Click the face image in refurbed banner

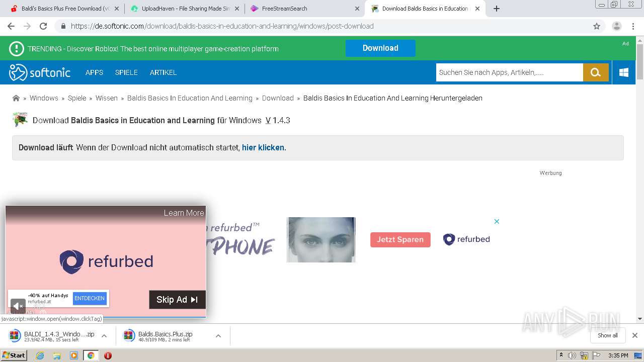pos(321,240)
